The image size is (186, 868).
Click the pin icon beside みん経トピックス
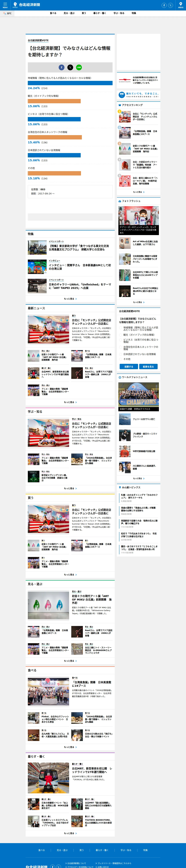pos(120,488)
